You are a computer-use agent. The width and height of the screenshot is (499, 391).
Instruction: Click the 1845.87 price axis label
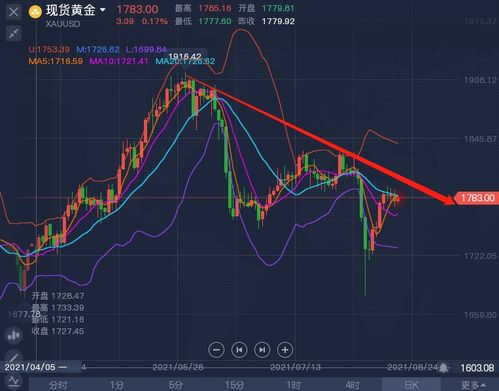[x=480, y=139]
